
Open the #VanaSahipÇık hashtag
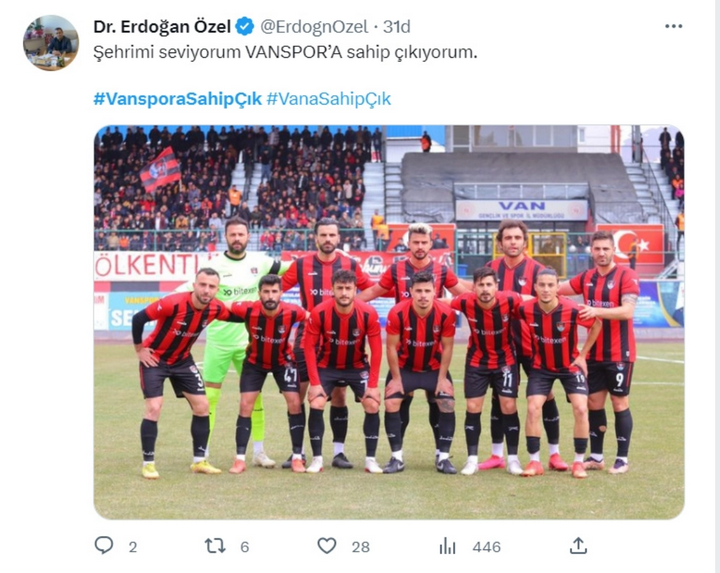click(329, 99)
